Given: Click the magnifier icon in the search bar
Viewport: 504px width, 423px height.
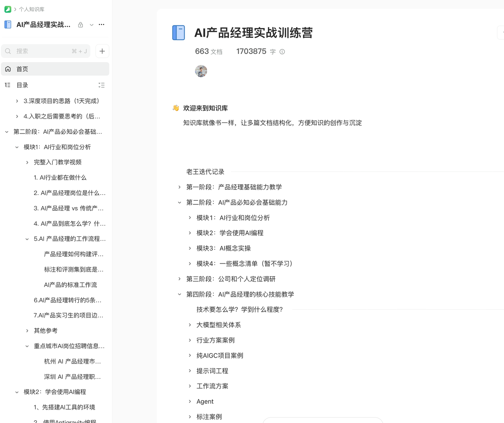Looking at the screenshot, I should pos(8,51).
